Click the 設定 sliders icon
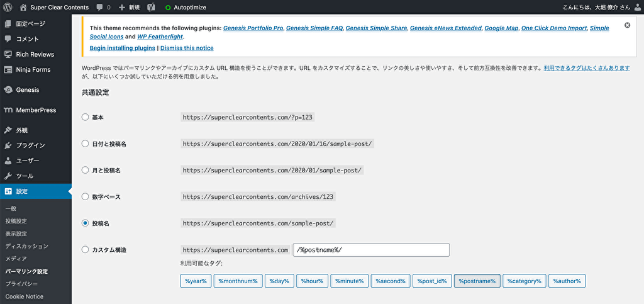Image resolution: width=644 pixels, height=304 pixels. coord(8,191)
